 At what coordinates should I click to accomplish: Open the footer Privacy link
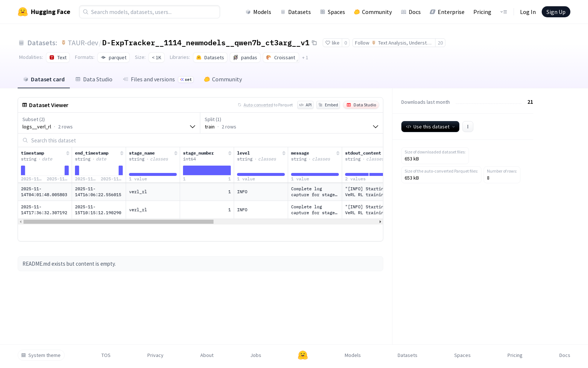pos(155,355)
